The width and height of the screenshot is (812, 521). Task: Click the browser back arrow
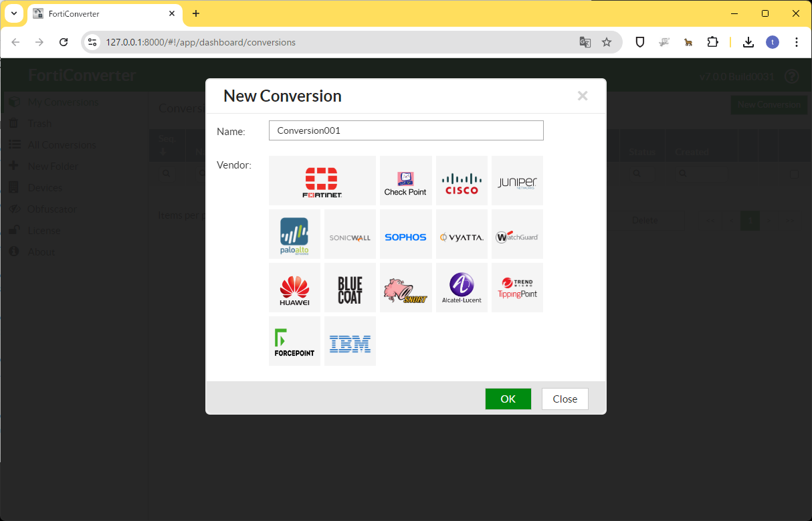tap(16, 42)
